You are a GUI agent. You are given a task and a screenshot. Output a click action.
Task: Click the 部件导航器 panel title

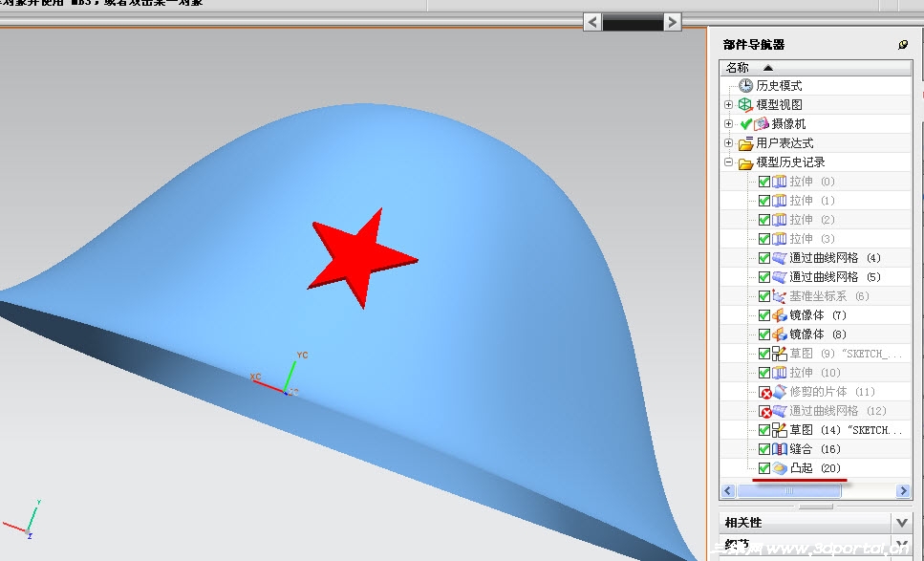point(754,45)
